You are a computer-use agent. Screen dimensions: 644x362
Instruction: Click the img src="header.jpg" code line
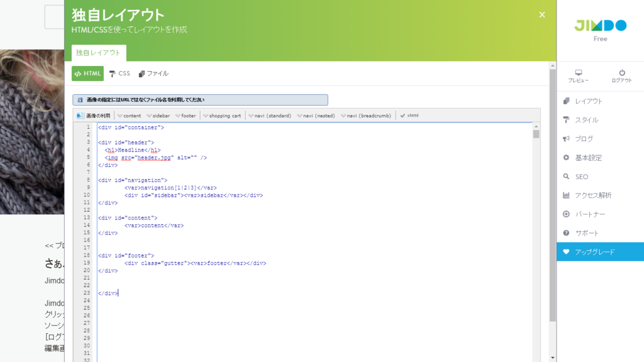pyautogui.click(x=156, y=158)
